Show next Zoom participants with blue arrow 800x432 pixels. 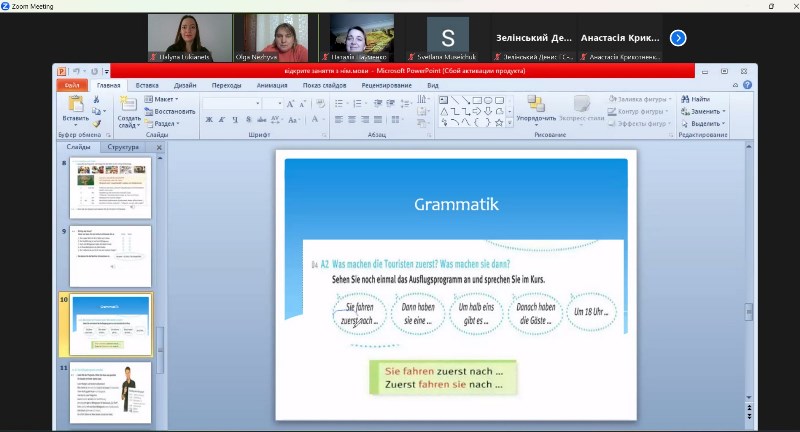[678, 38]
